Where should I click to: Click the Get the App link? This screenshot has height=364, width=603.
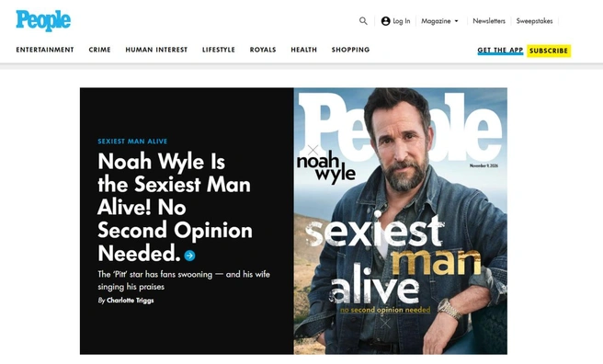tap(500, 51)
